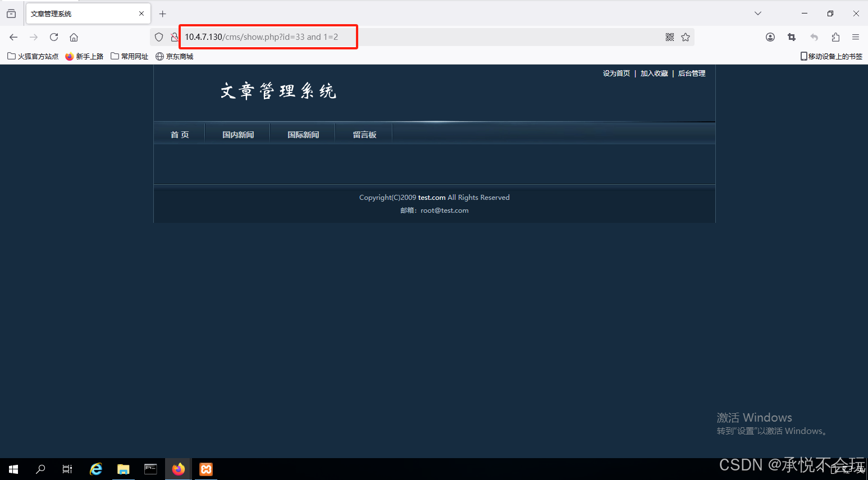Click root@test.com email link
Viewport: 868px width, 480px height.
tap(445, 211)
